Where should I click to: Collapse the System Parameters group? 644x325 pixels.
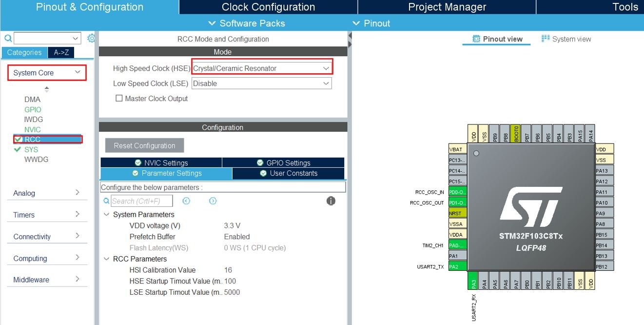pos(107,215)
